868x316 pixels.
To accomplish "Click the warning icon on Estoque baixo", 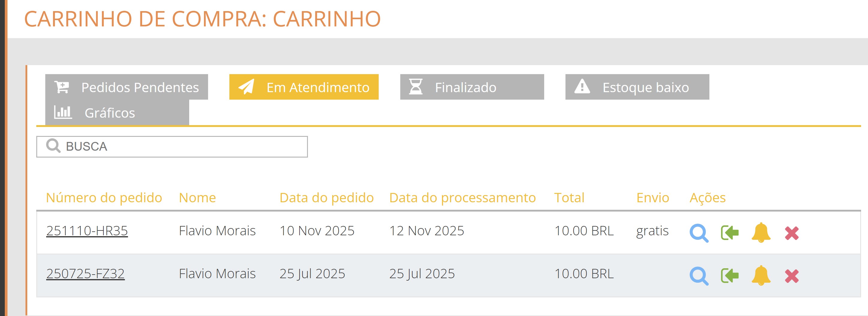I will [x=582, y=87].
